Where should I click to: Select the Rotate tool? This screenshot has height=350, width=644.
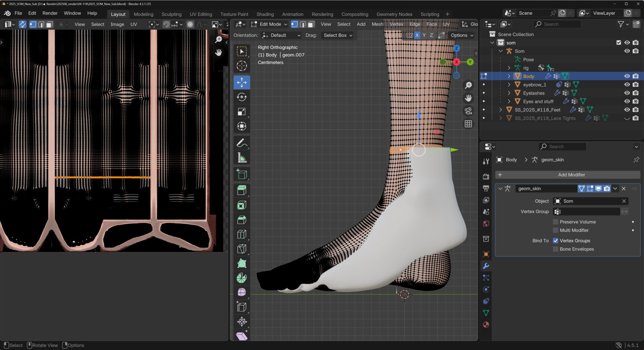241,97
